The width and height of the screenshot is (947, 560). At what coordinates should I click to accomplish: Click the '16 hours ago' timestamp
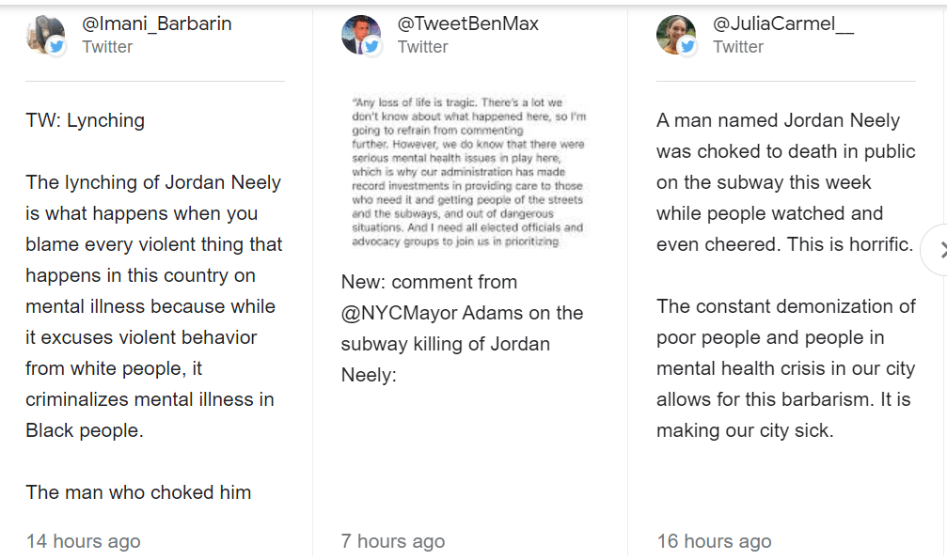coord(713,541)
